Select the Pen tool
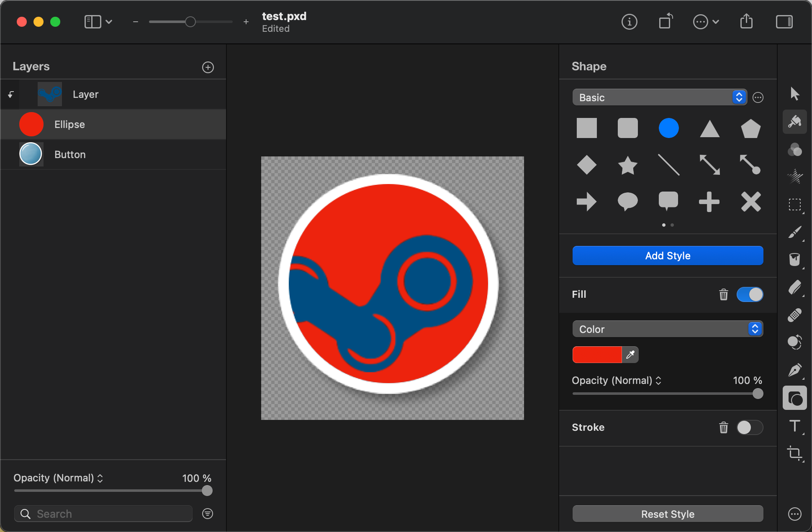 click(795, 370)
